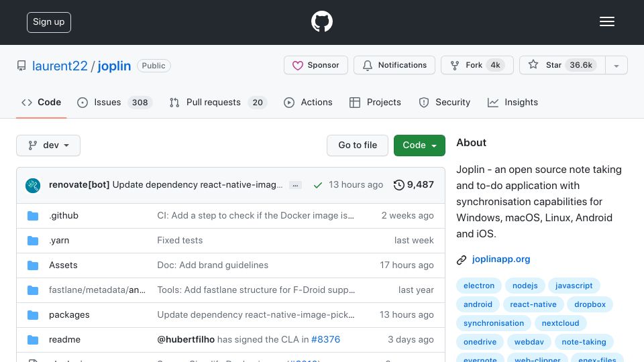The image size is (644, 362).
Task: Open 'Doc: Add brand guidelines' commit
Action: [213, 265]
